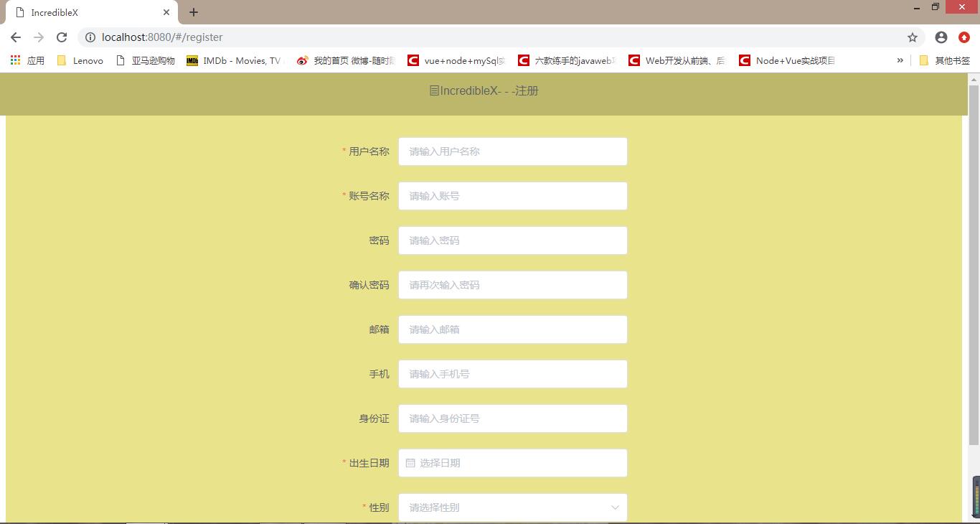Focus the 请输入账号 input field
The image size is (980, 524).
(x=513, y=196)
